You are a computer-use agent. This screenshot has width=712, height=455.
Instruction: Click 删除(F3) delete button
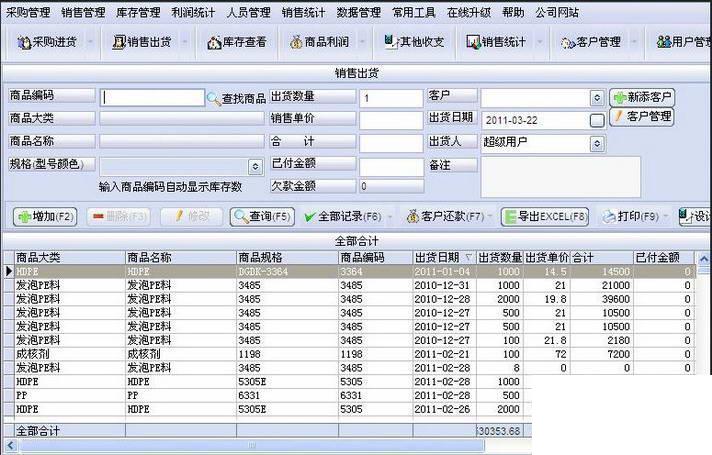[x=119, y=217]
